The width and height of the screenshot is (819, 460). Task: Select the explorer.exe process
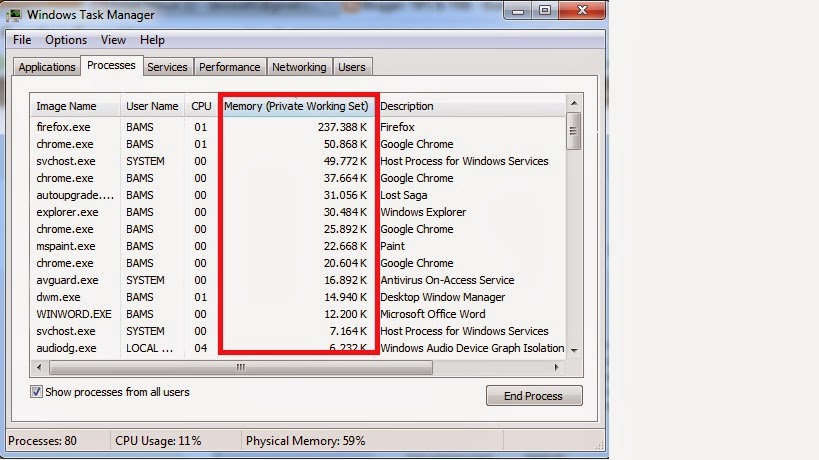coord(298,212)
